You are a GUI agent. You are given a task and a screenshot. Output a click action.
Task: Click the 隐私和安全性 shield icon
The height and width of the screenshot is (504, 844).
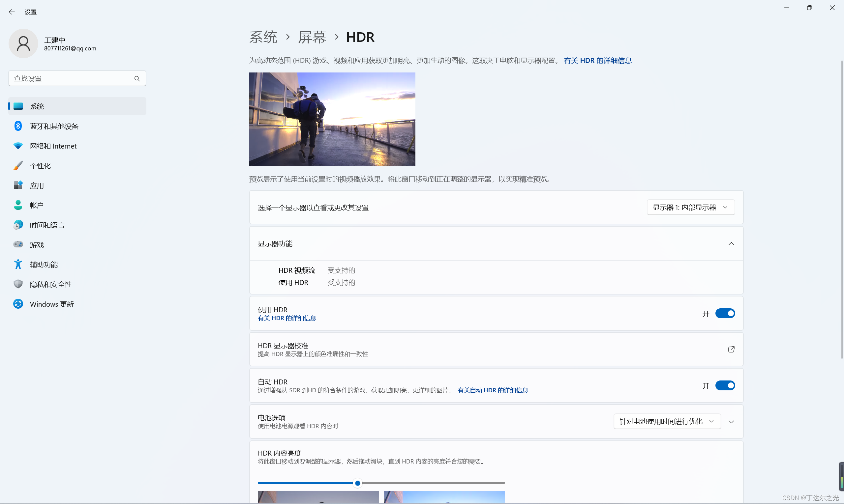18,284
